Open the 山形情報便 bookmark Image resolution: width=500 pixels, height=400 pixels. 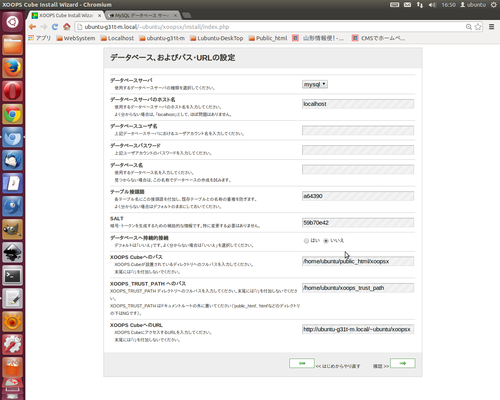(x=318, y=38)
